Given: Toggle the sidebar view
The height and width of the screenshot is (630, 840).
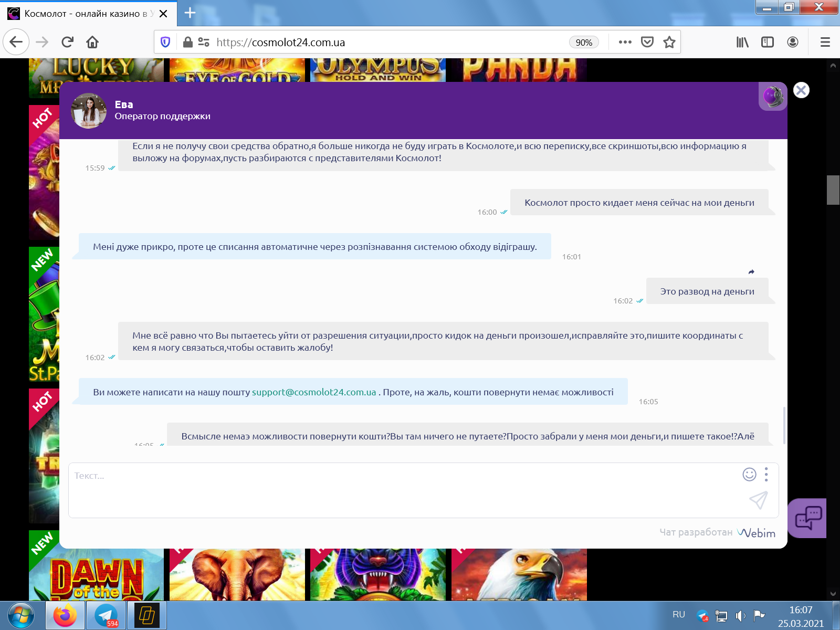Looking at the screenshot, I should (x=768, y=42).
